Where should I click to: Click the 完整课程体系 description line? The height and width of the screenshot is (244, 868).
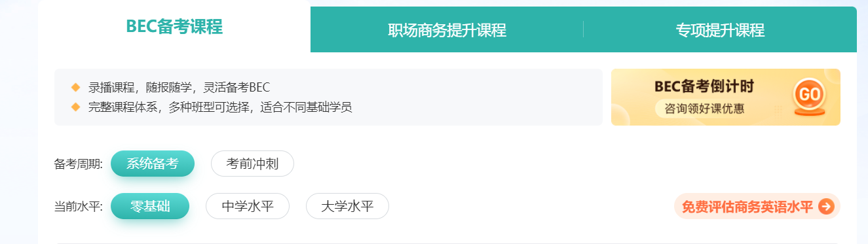click(220, 107)
